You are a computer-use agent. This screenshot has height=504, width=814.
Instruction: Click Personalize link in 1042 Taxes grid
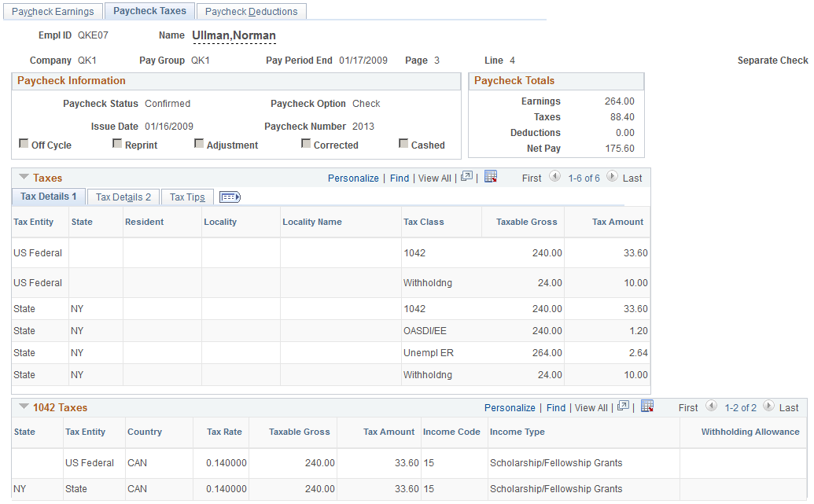tap(510, 407)
